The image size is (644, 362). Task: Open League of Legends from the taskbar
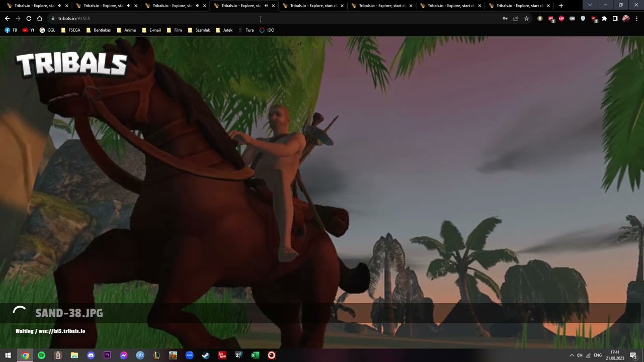[156, 355]
